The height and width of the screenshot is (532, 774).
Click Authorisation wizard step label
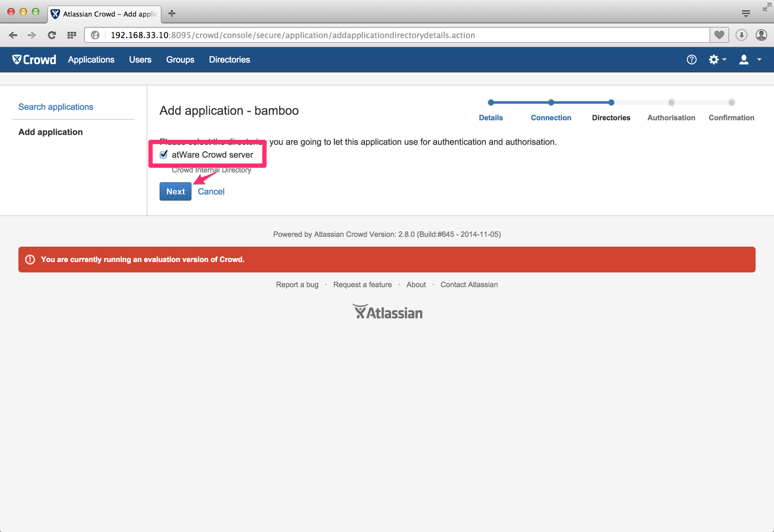tap(671, 118)
